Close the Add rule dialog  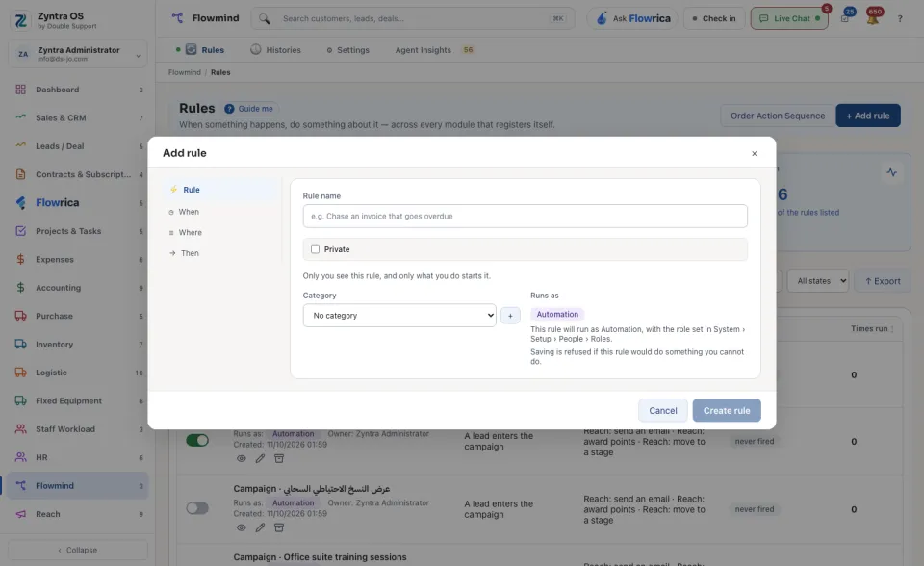(755, 153)
